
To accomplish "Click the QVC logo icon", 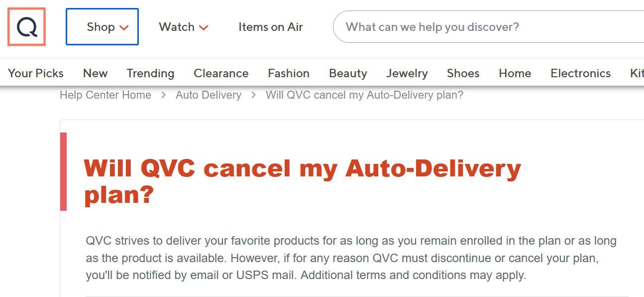I will pos(26,26).
